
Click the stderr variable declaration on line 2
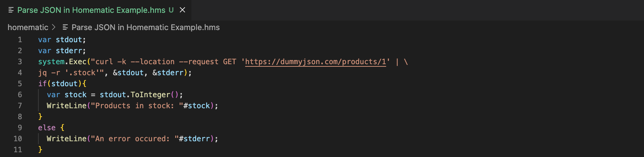69,51
